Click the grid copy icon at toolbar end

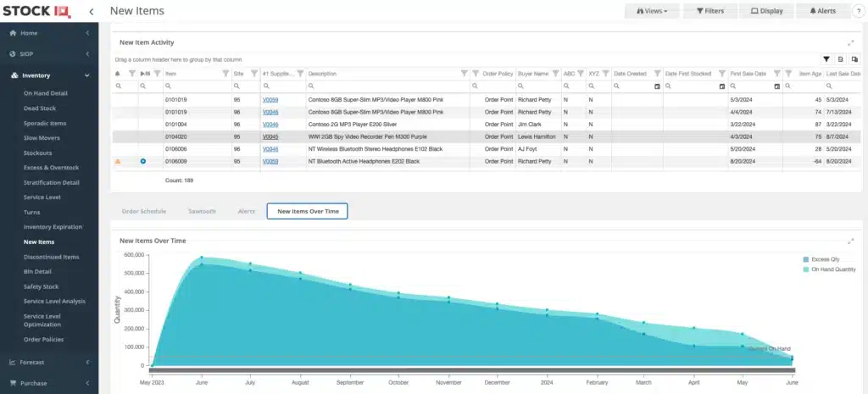[854, 59]
